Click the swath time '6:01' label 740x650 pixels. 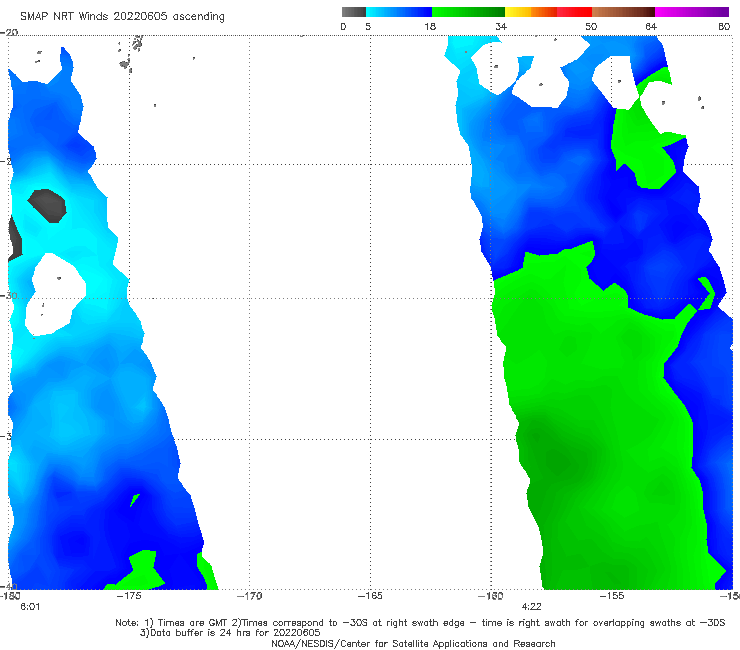click(x=30, y=607)
